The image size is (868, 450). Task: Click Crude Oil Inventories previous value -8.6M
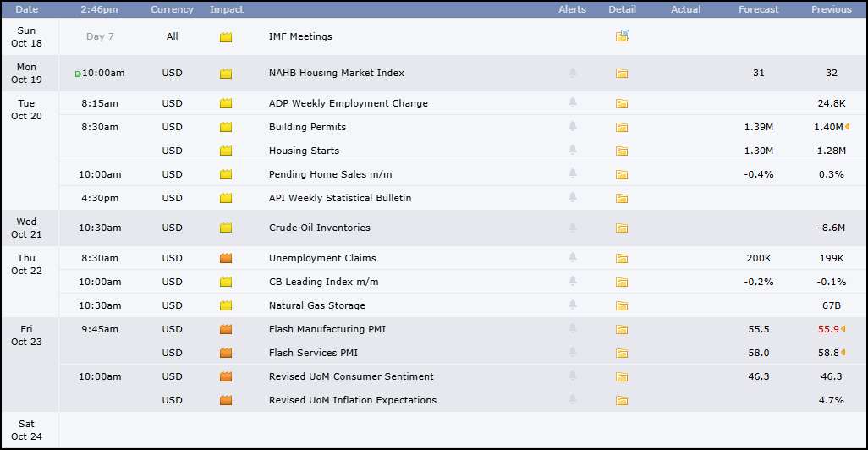coord(832,228)
